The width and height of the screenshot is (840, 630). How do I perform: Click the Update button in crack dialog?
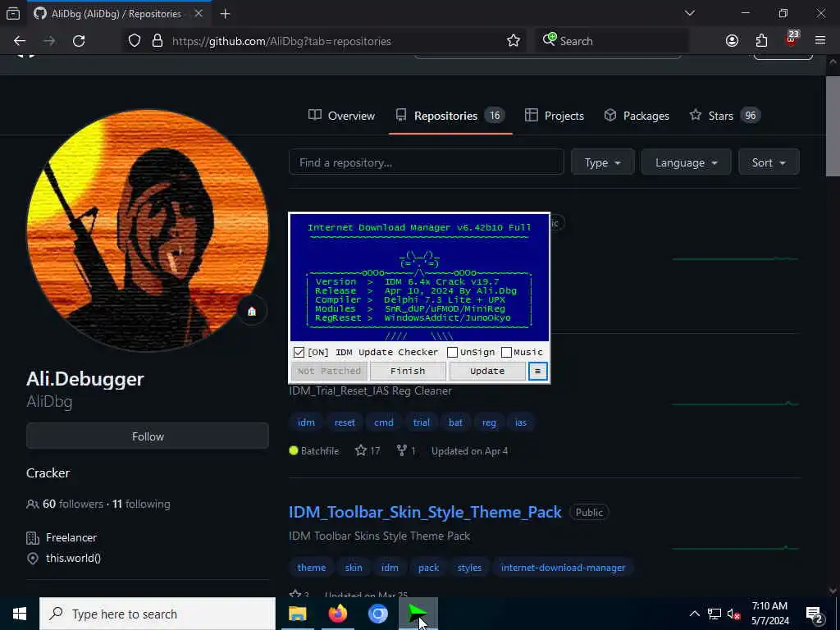[487, 371]
